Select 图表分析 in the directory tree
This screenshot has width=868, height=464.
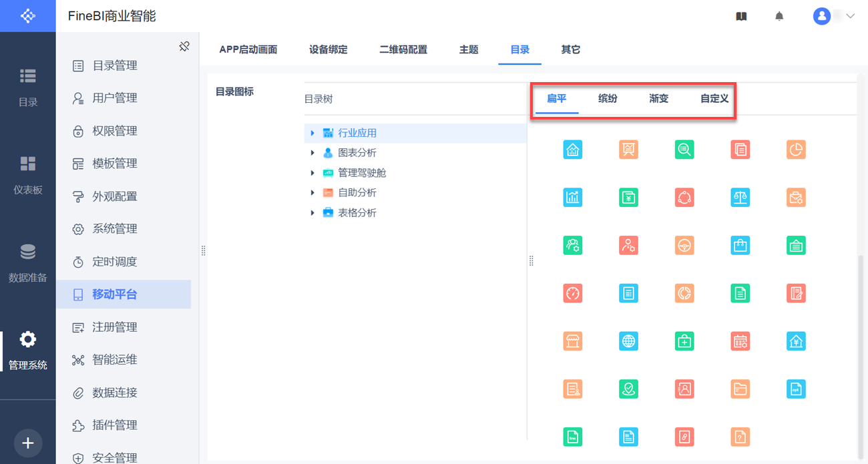coord(357,153)
